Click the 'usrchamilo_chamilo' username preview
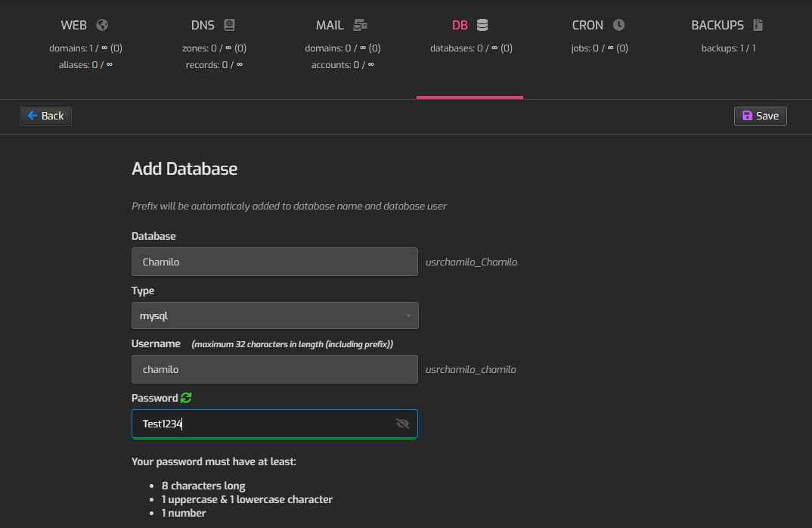 pos(471,369)
